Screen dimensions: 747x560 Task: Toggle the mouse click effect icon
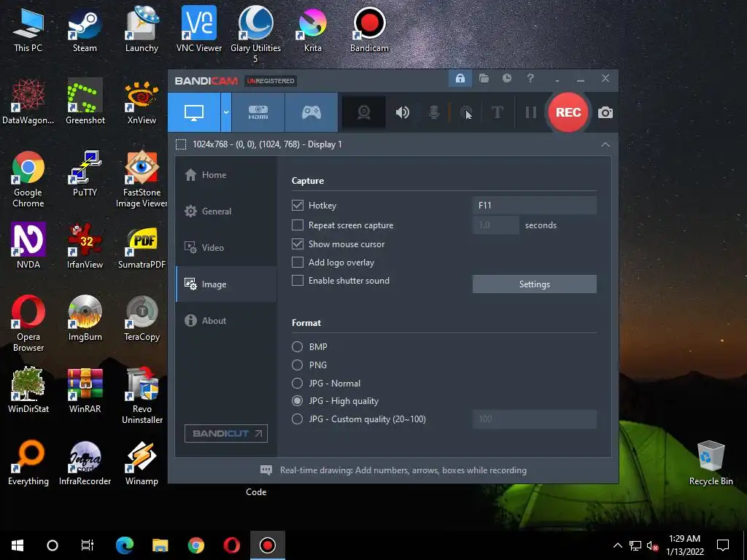click(x=465, y=112)
